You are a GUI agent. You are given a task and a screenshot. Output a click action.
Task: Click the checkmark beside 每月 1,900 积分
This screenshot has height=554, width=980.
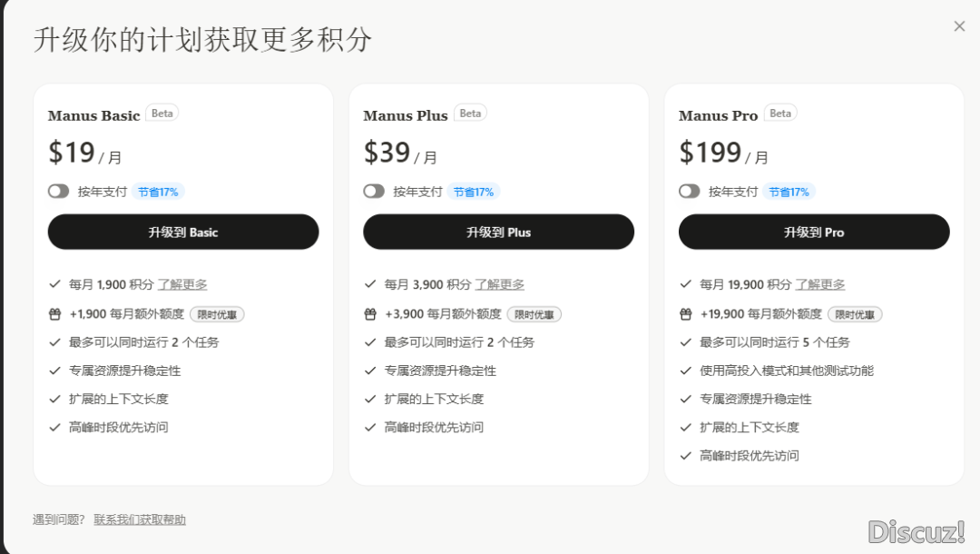pos(55,284)
